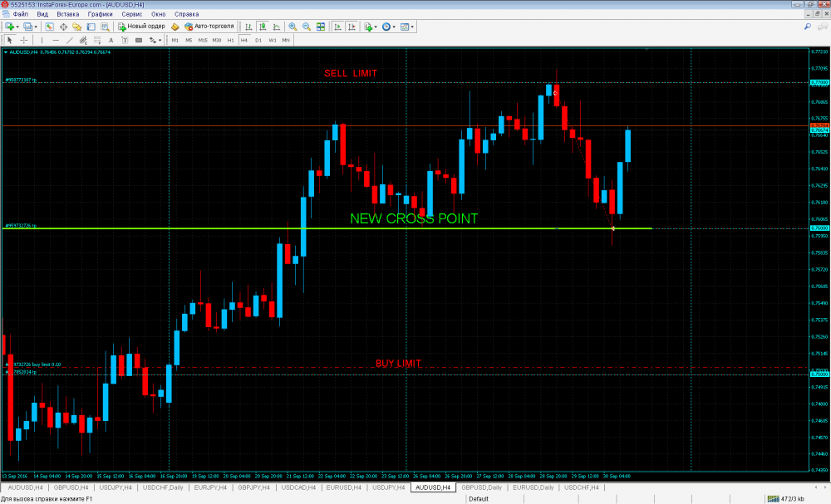The height and width of the screenshot is (504, 831).
Task: Click the Новый ордер button
Action: (x=141, y=27)
